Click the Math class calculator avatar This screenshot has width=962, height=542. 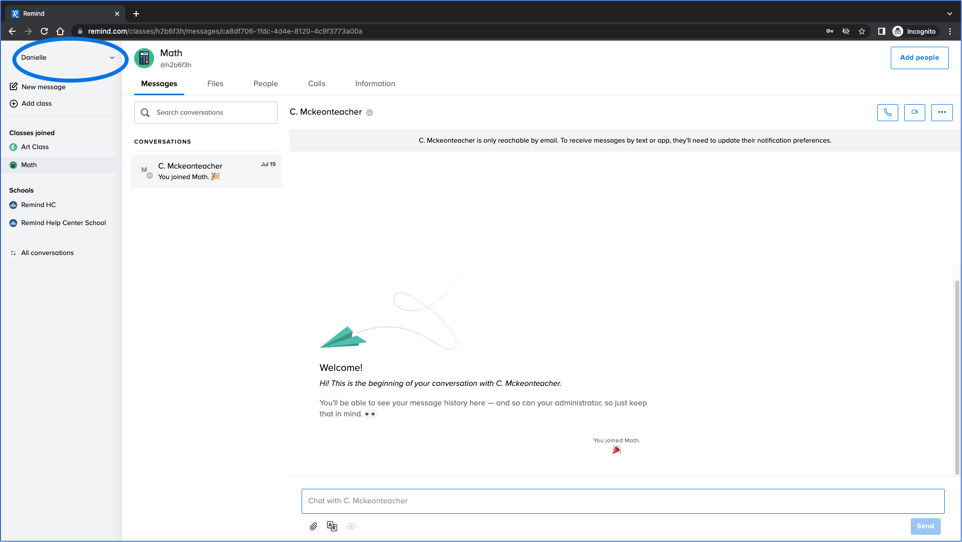click(144, 58)
